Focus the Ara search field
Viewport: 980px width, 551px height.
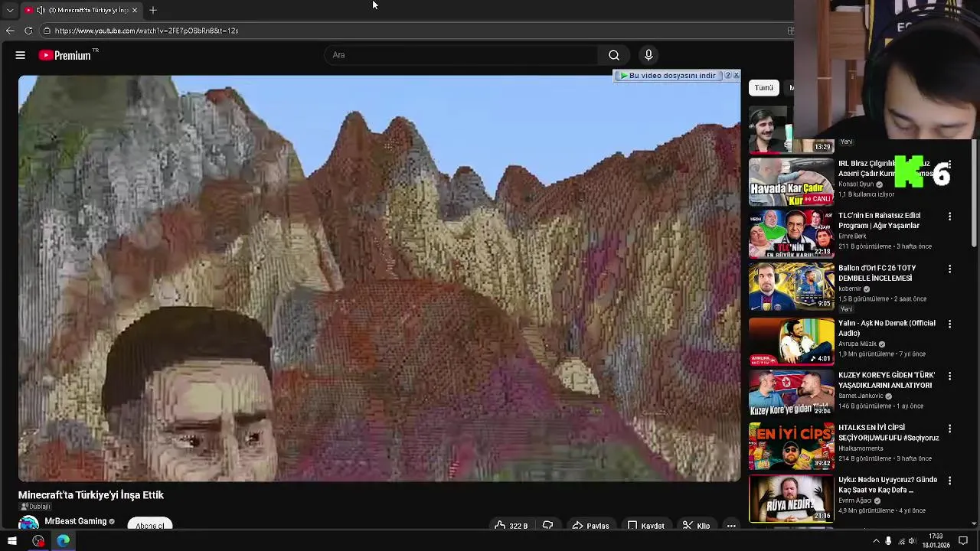pos(462,55)
